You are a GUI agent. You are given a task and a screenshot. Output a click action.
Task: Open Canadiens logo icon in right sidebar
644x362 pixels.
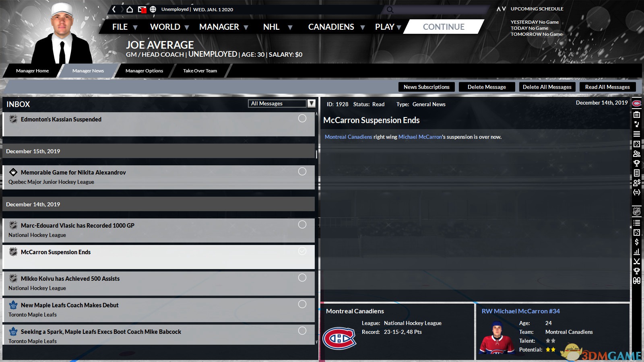(637, 104)
